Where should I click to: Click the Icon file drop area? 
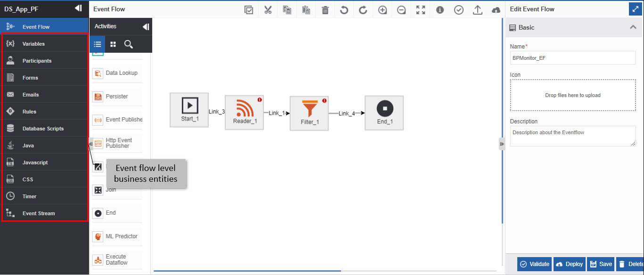tap(573, 95)
